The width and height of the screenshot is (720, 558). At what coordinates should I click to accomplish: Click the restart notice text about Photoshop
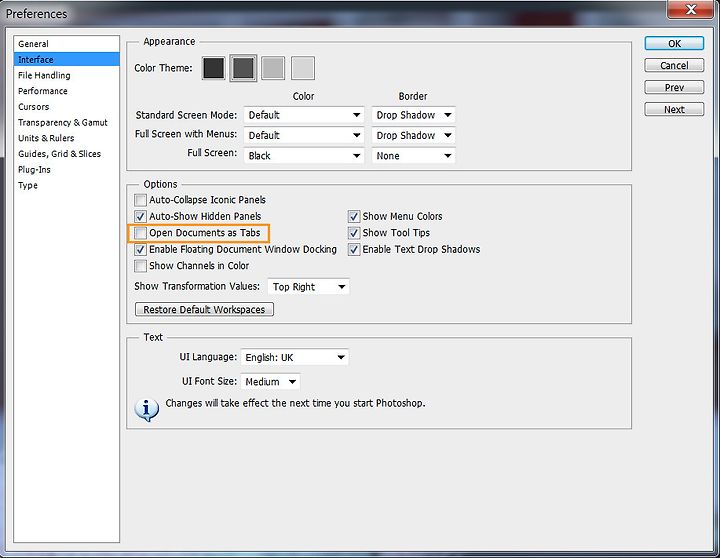295,403
